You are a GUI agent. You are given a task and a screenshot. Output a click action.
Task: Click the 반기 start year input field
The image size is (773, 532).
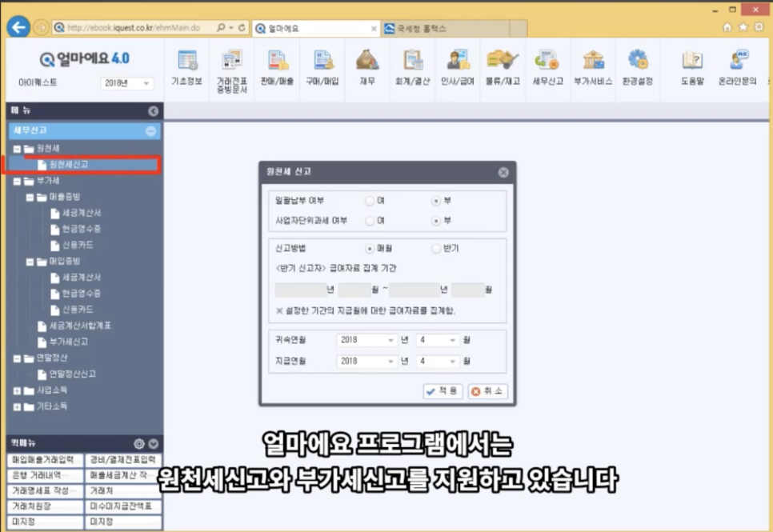(x=301, y=290)
